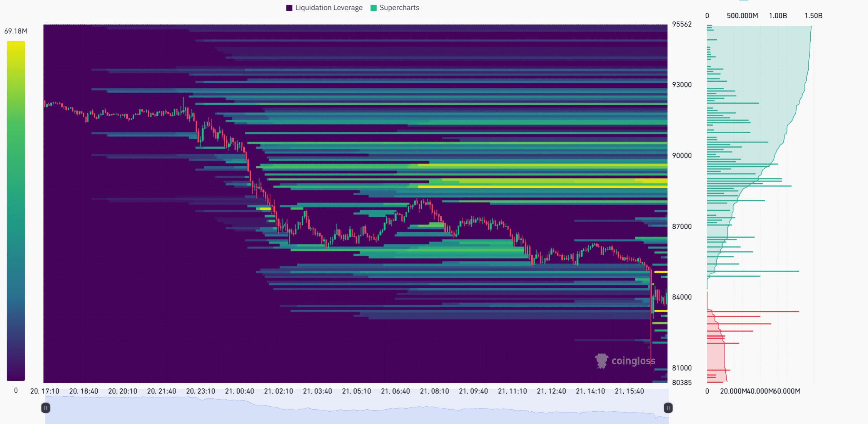Click the longest red liquidation bar in side histogram
Screen dimensions: 868x424
[754, 311]
